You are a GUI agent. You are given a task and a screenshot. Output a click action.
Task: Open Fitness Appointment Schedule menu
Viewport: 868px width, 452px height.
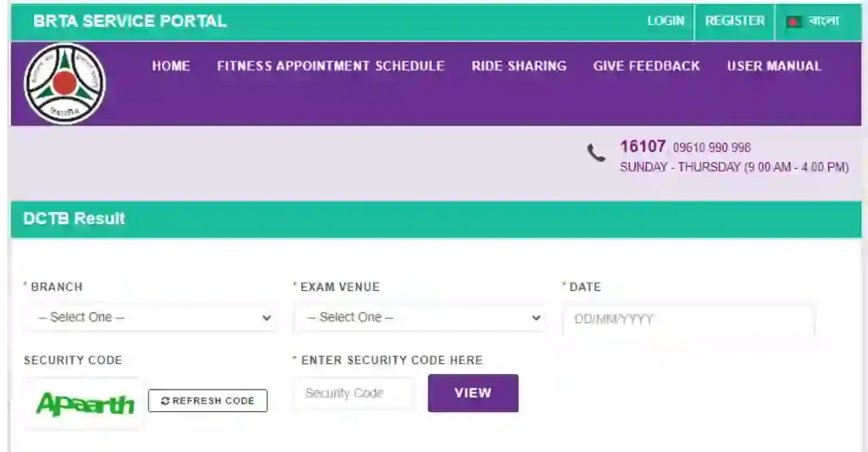[331, 66]
